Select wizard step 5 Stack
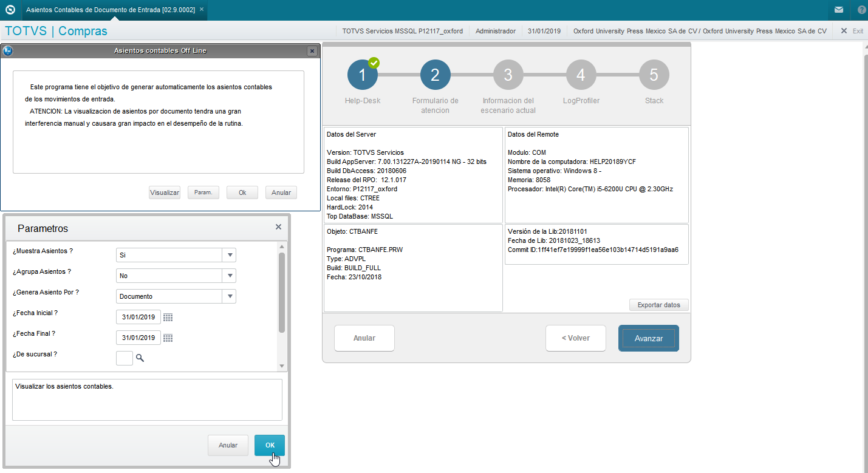This screenshot has height=473, width=868. pos(654,75)
